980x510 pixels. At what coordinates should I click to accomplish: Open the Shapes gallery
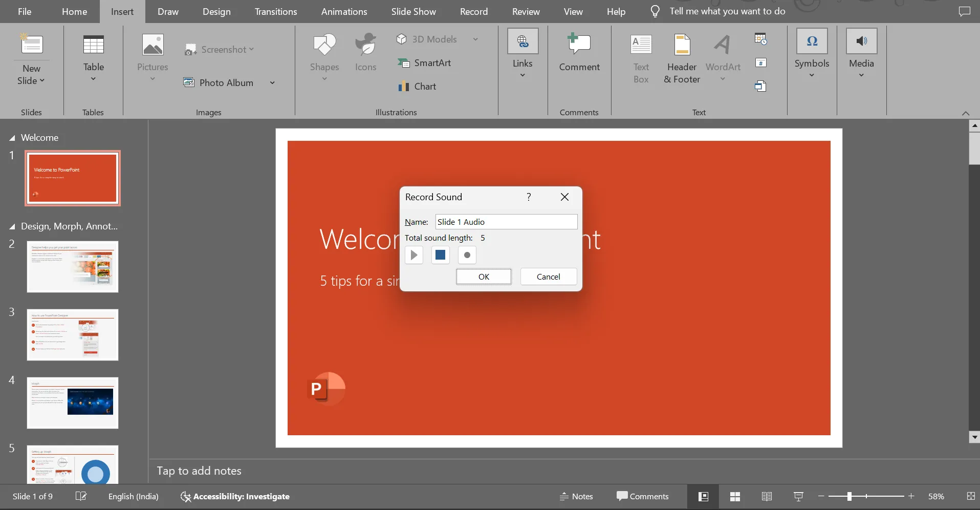point(324,56)
